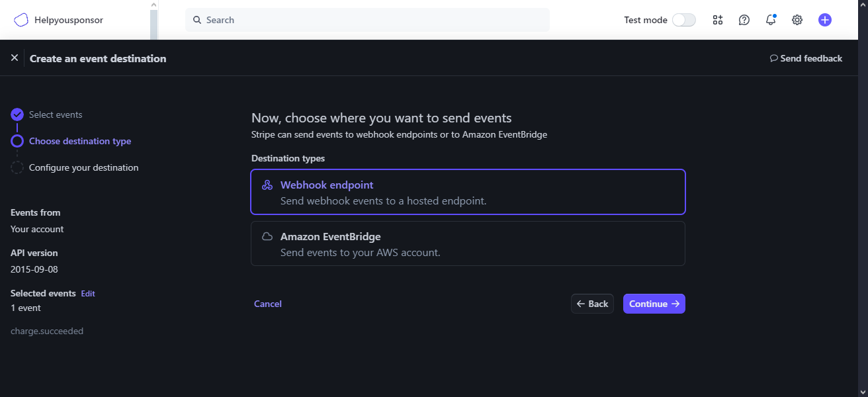Open the notifications bell icon
868x397 pixels.
point(771,20)
